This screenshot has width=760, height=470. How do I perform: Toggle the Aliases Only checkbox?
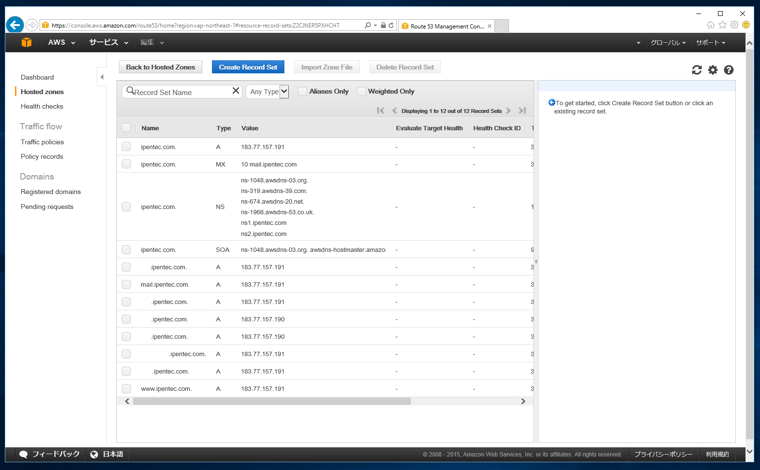click(302, 91)
